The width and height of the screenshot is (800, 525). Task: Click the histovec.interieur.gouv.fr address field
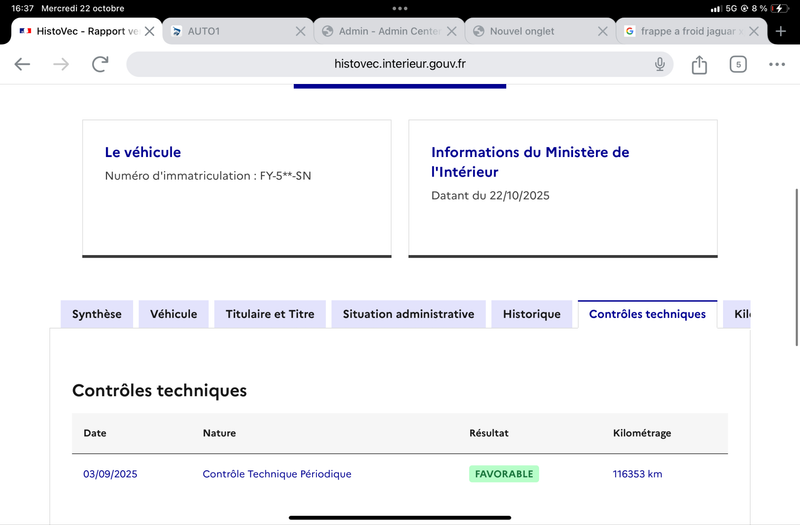pyautogui.click(x=399, y=64)
